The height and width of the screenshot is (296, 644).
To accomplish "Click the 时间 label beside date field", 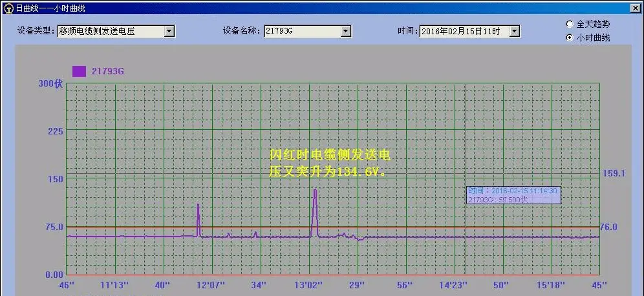I will pos(407,31).
